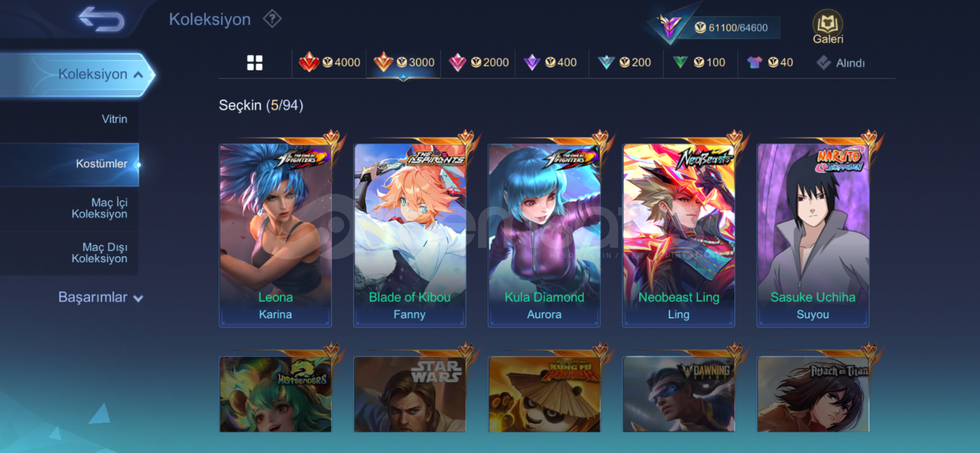Expand the Başarımlar sidebar section
Image resolution: width=980 pixels, height=453 pixels.
[101, 297]
